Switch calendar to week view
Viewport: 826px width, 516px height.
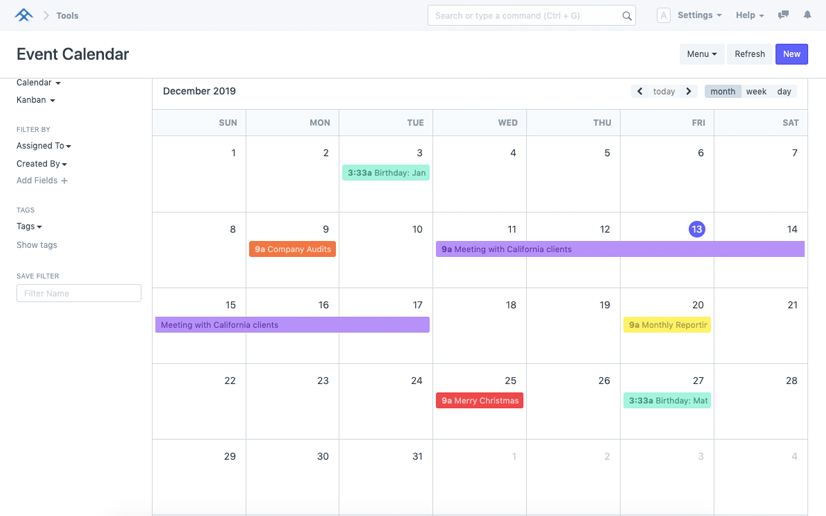pyautogui.click(x=756, y=91)
